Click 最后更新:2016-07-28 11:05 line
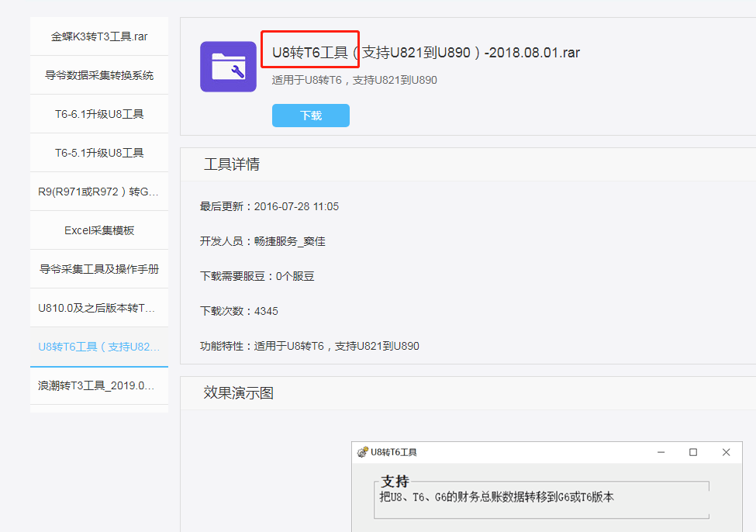Screen dimensions: 756x532 pos(270,206)
